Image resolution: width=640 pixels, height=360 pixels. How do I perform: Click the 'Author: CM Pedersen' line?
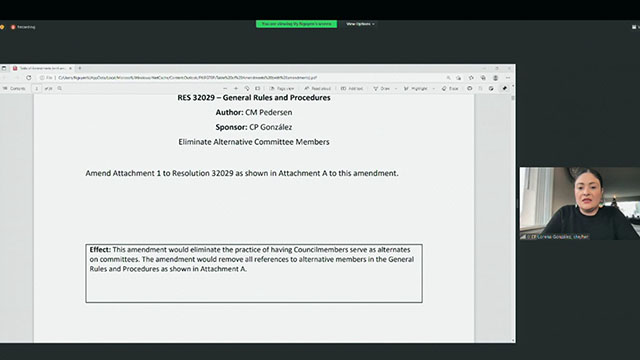[253, 112]
